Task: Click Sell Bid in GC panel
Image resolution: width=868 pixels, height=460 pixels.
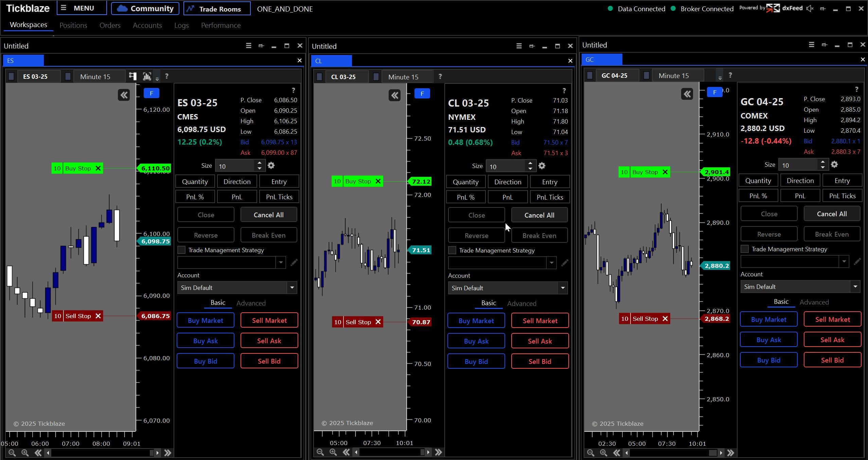Action: point(833,360)
